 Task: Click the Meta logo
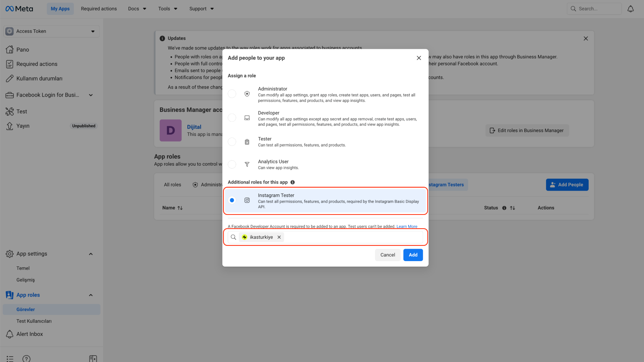(19, 9)
